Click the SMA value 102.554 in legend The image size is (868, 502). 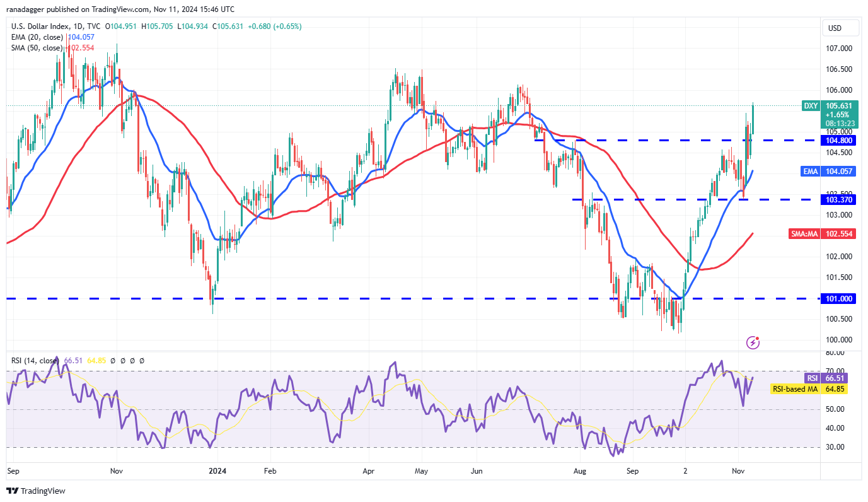click(x=81, y=48)
